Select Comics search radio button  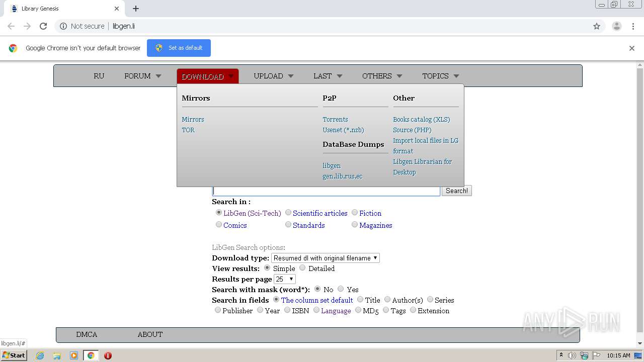(219, 225)
